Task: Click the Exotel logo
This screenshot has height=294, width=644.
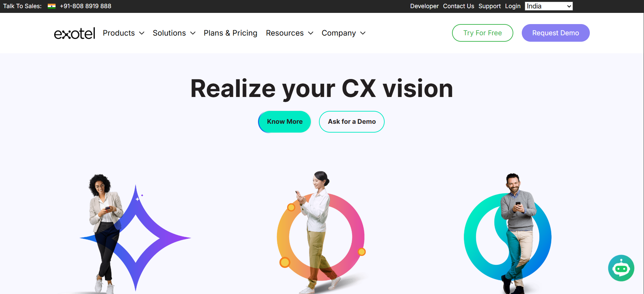Action: coord(74,33)
